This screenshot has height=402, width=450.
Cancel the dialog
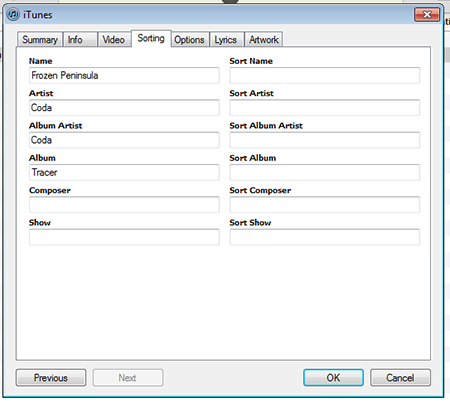(400, 378)
